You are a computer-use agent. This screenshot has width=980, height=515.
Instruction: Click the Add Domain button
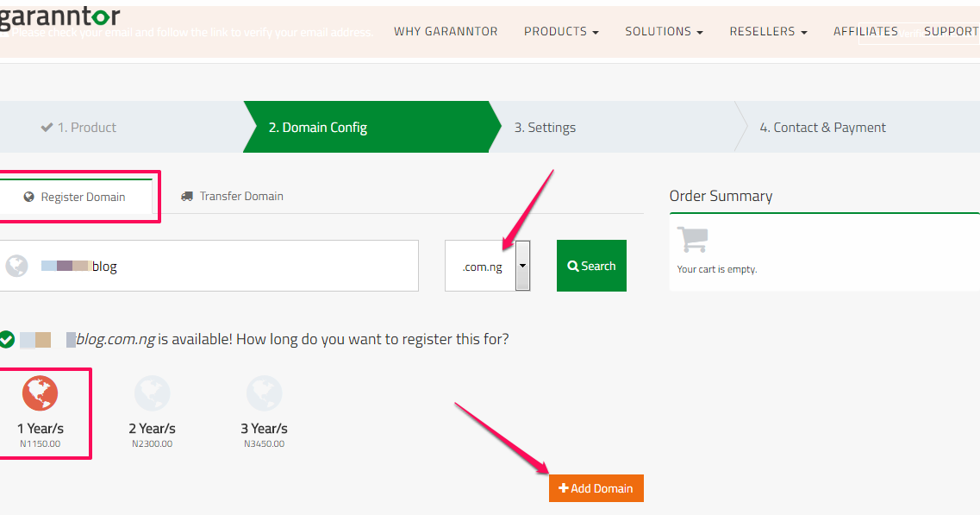coord(596,487)
